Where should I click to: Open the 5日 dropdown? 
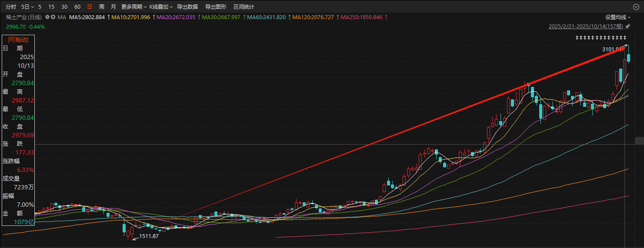click(28, 7)
